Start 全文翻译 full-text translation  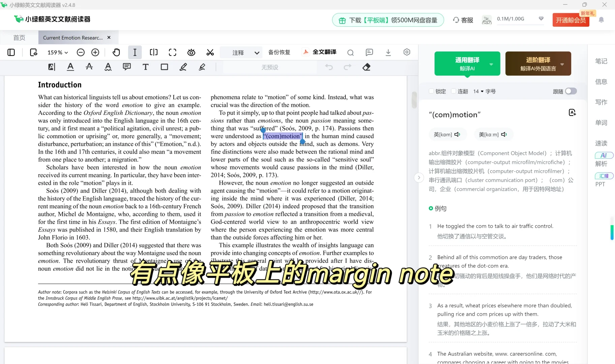pyautogui.click(x=320, y=52)
